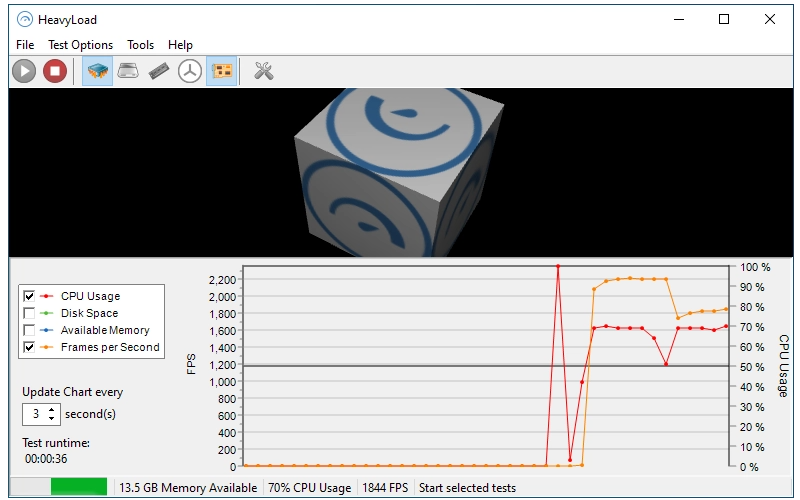Viewport: 800px width, 500px height.
Task: Open the File menu
Action: [25, 45]
